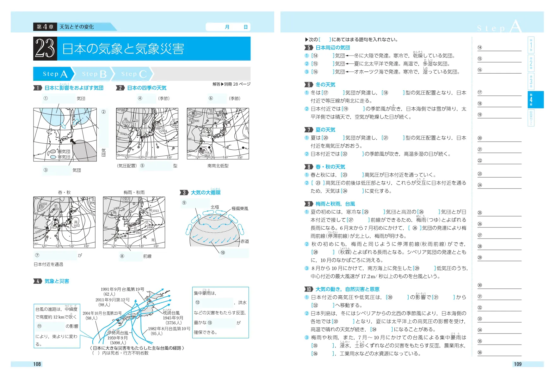Click the title 日本の気象と気象災害

(123, 49)
